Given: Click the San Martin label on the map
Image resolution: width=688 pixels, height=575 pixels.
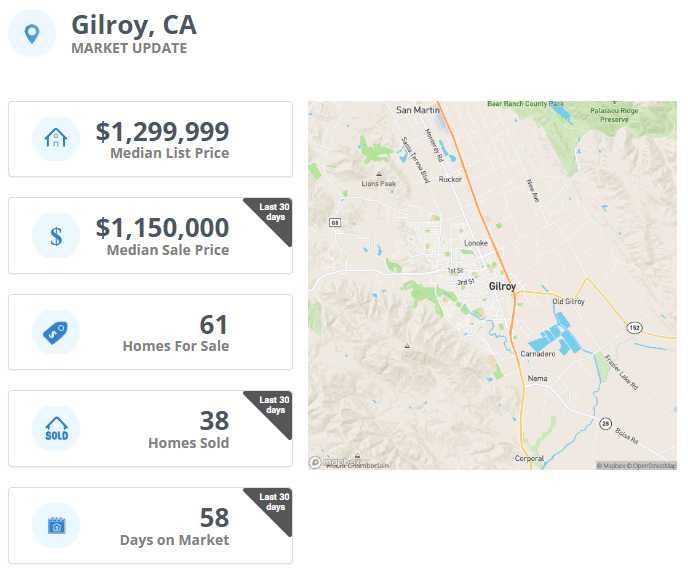Looking at the screenshot, I should (417, 110).
